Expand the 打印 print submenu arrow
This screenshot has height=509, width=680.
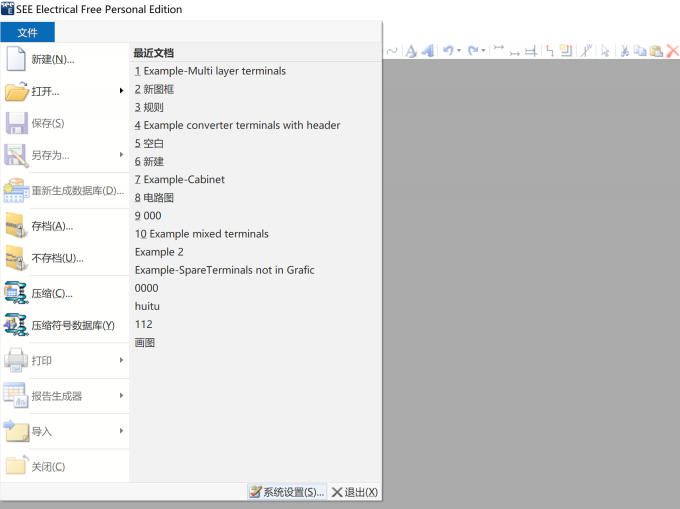coord(121,360)
